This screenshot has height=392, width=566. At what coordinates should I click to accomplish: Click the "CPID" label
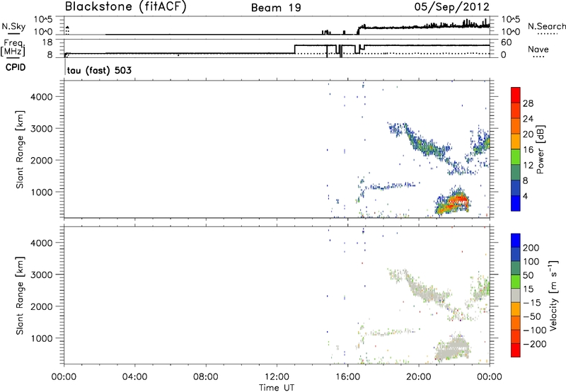[x=16, y=67]
